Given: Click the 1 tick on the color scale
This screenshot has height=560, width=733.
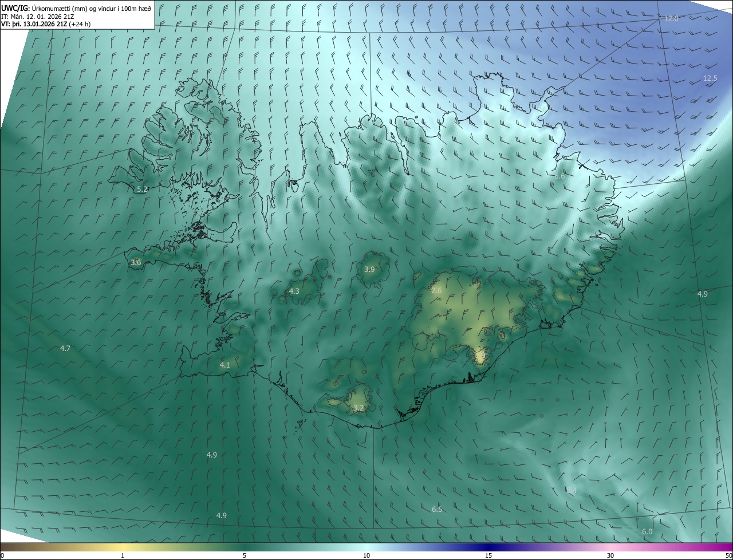Looking at the screenshot, I should point(123,555).
